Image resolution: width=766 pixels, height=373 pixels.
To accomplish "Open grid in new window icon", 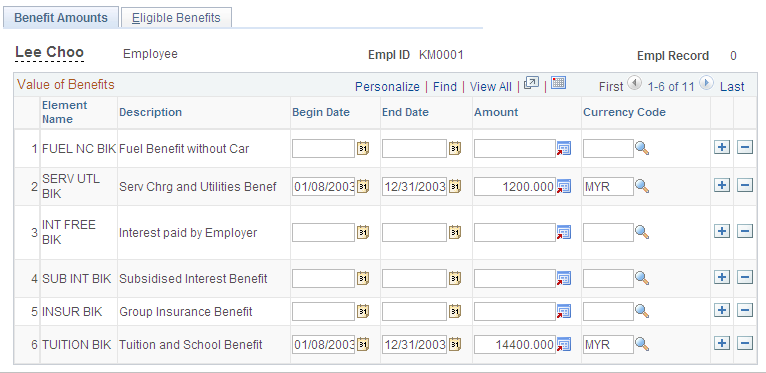I will pos(531,83).
